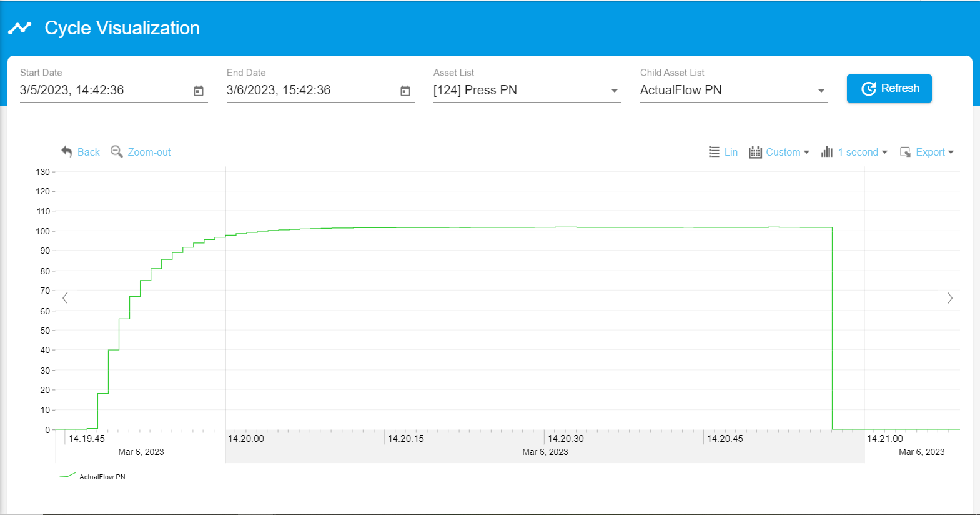
Task: Click the Back arrow icon
Action: point(67,151)
